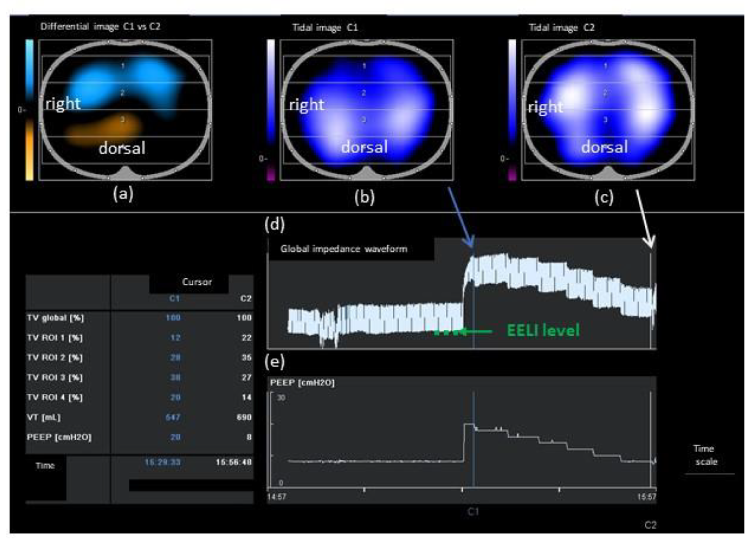Screen dimensions: 756x544
Task: Click the VT [mL] row label
Action: (x=44, y=417)
